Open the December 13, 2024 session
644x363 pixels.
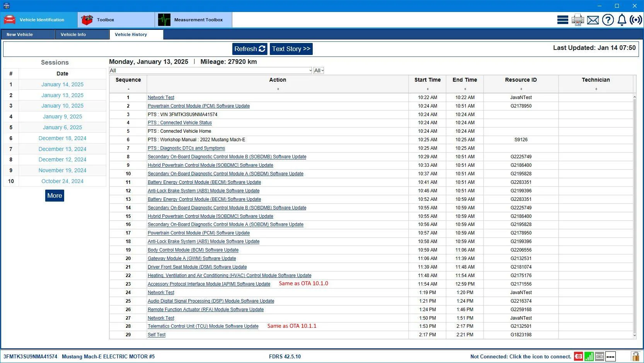tap(62, 149)
